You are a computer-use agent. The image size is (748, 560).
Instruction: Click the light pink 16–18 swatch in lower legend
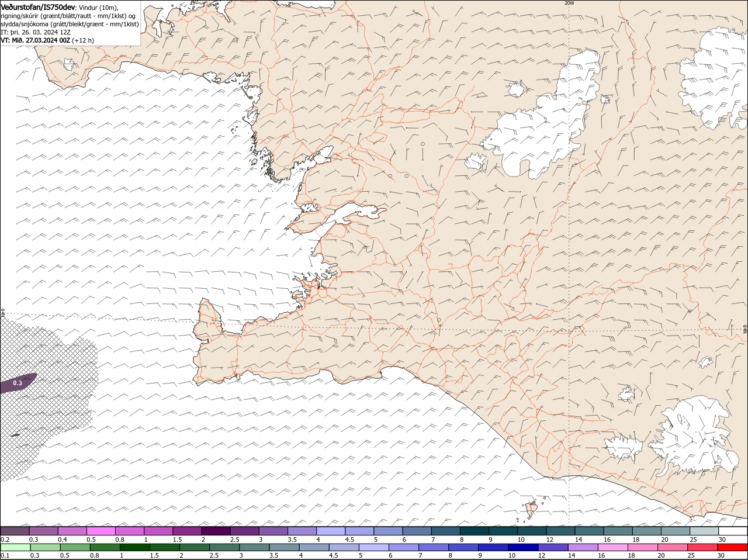[x=613, y=547]
